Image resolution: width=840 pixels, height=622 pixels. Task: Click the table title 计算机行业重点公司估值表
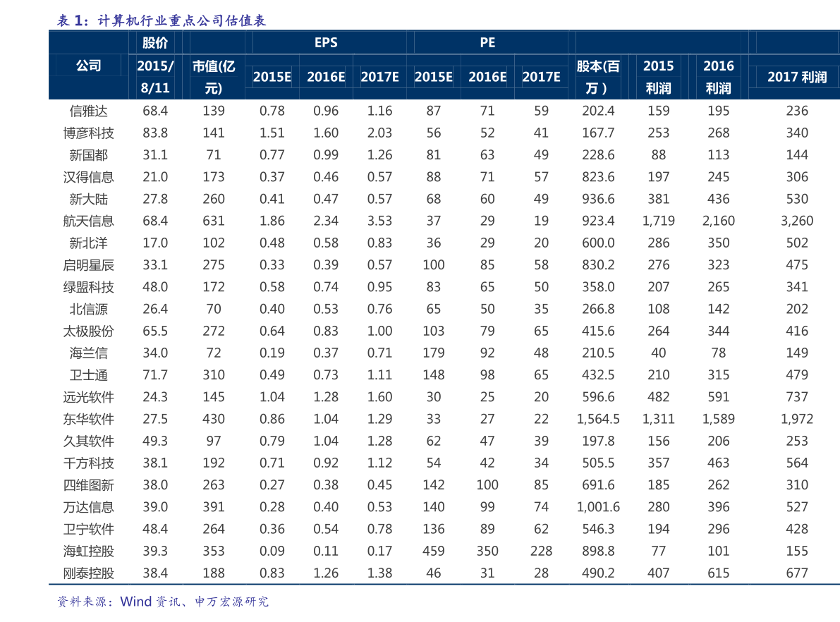[181, 21]
